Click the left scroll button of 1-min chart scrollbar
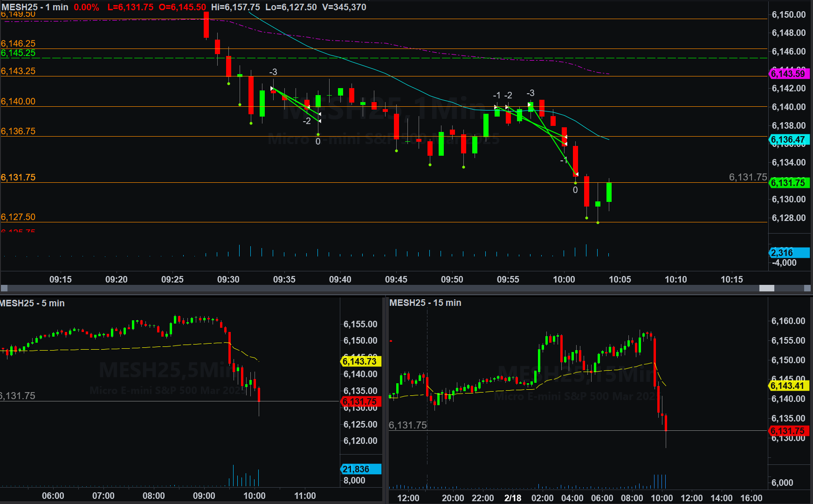 [x=4, y=288]
